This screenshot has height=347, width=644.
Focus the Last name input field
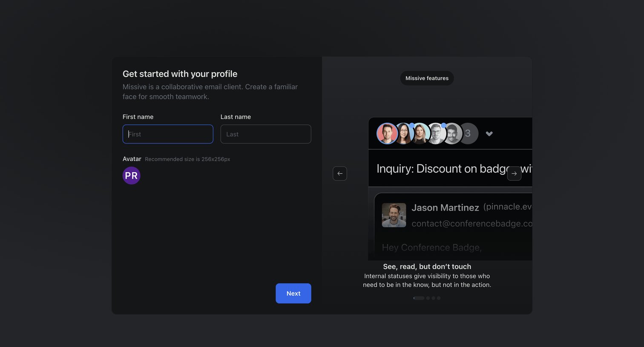click(266, 134)
